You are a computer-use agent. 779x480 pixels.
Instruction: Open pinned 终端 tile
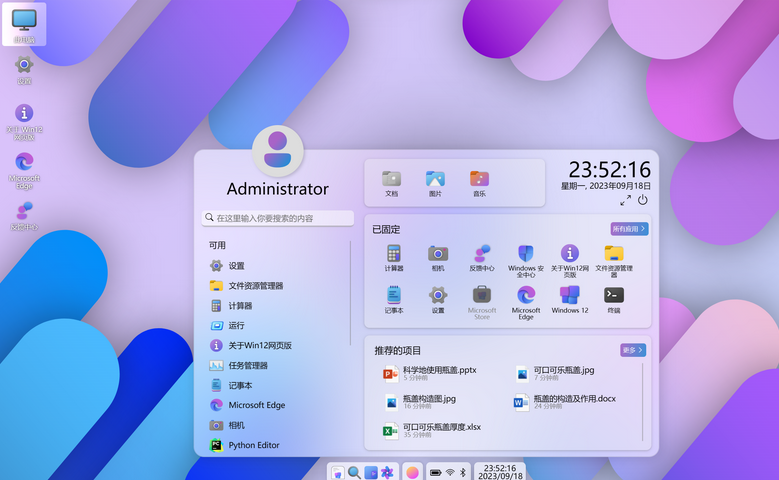click(614, 300)
